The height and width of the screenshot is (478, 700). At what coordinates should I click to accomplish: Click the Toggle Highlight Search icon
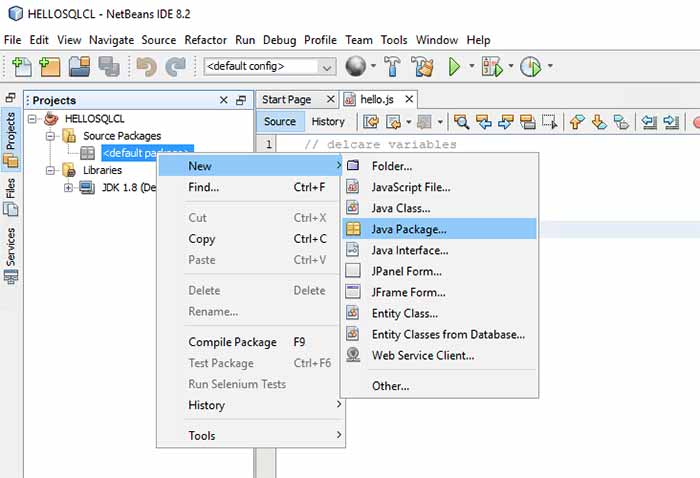[527, 121]
